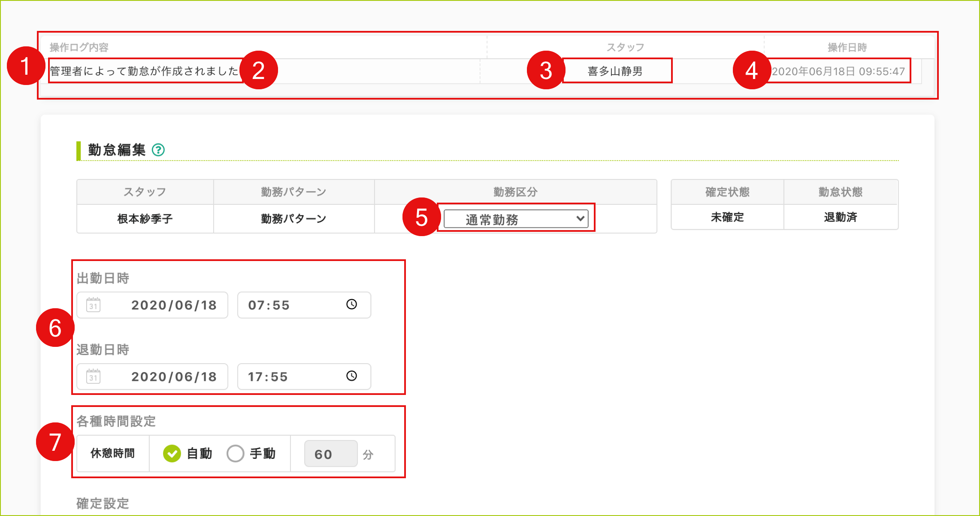
Task: Select the 手動 break time radio button
Action: click(236, 453)
